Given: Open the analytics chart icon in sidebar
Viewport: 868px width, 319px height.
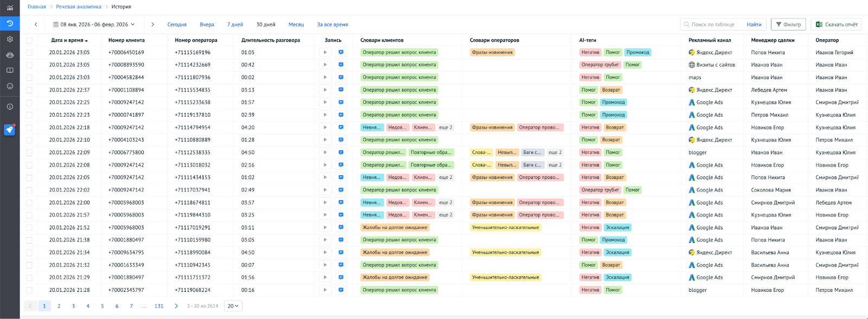Looking at the screenshot, I should tap(10, 8).
